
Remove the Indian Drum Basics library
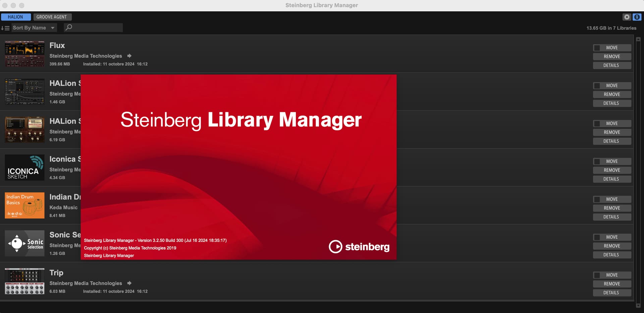coord(612,208)
